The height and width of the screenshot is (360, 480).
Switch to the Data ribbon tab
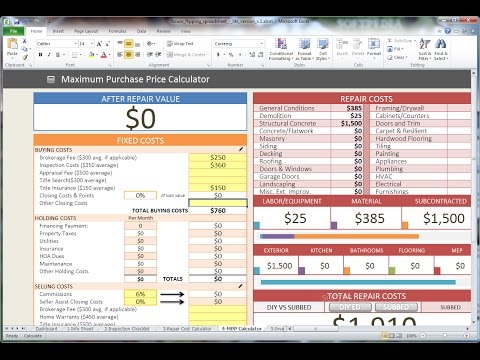(142, 31)
